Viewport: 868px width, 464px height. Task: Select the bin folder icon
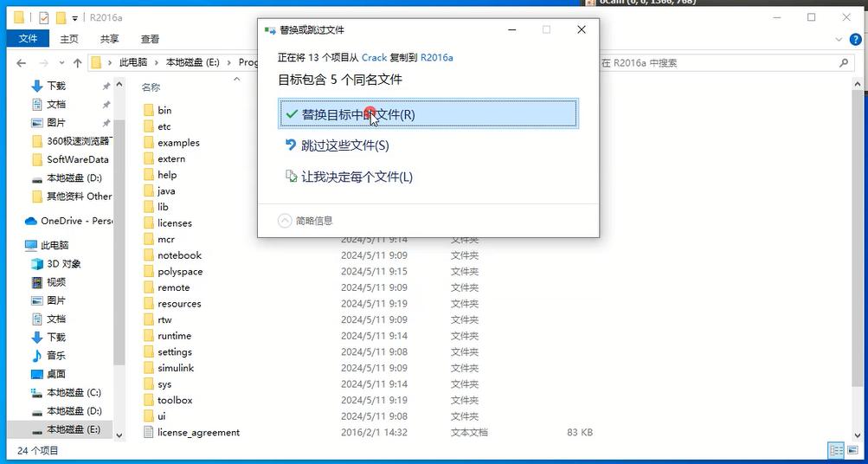click(148, 110)
